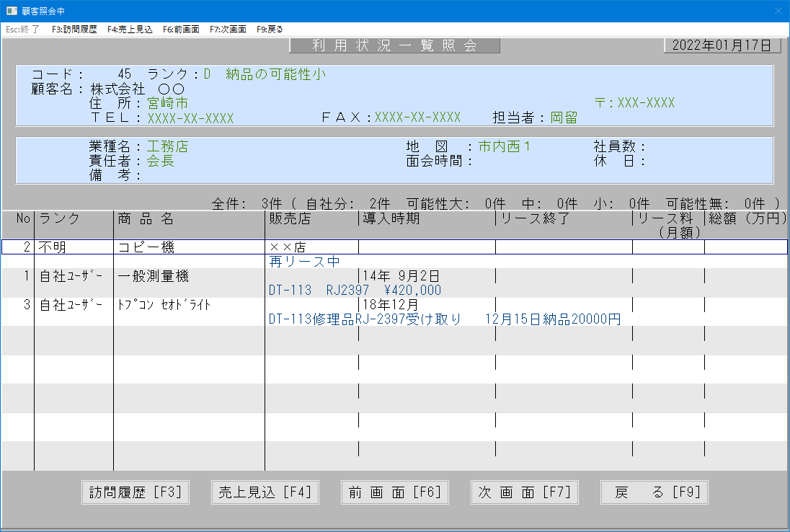Go to the previous screen with 前画面 [F6]
Viewport: 790px width, 532px height.
pyautogui.click(x=395, y=492)
